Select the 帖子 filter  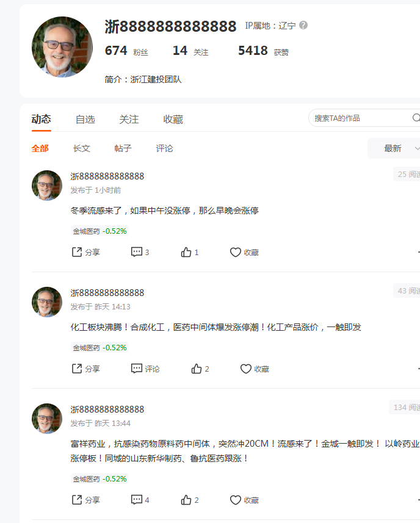click(x=123, y=148)
